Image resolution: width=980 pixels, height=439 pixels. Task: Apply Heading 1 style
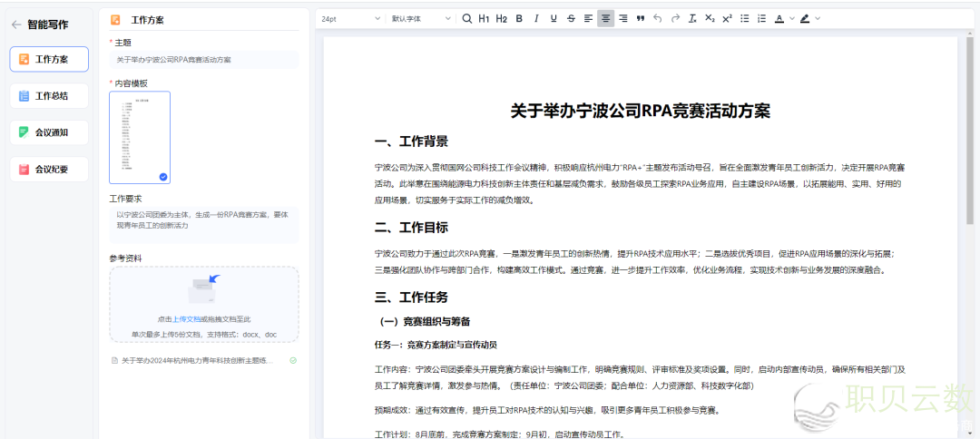485,18
